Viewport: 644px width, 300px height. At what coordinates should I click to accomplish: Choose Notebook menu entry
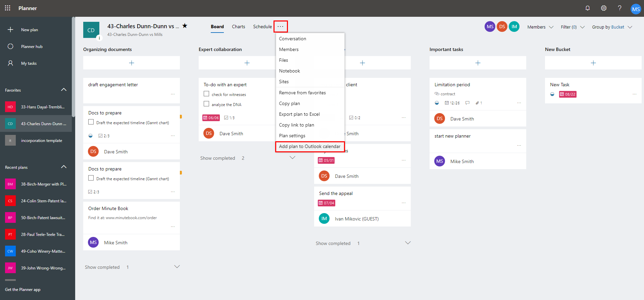[x=310, y=71]
